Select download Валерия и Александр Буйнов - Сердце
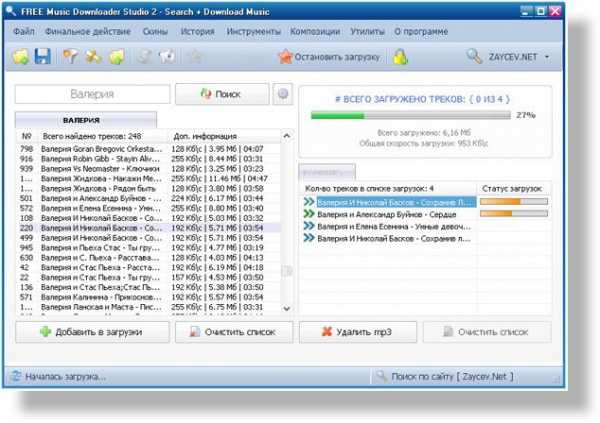Screen dimensions: 600x423 click(x=386, y=214)
